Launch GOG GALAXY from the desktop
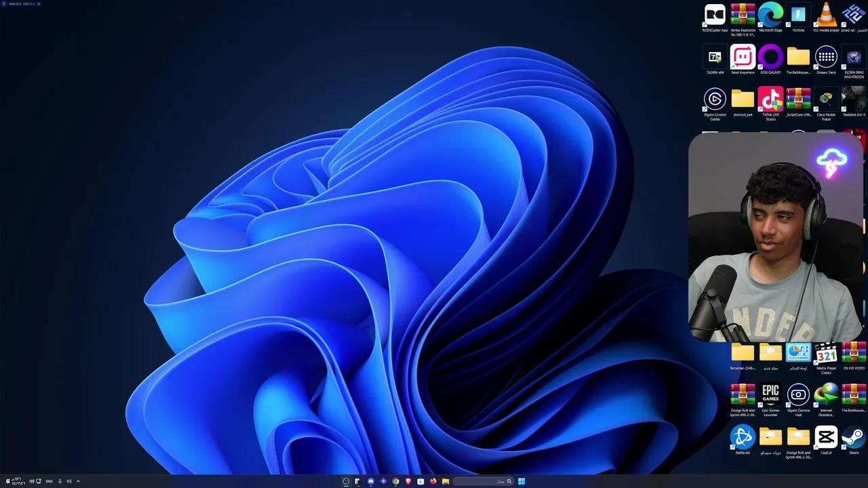Viewport: 868px width, 488px height. [x=770, y=60]
